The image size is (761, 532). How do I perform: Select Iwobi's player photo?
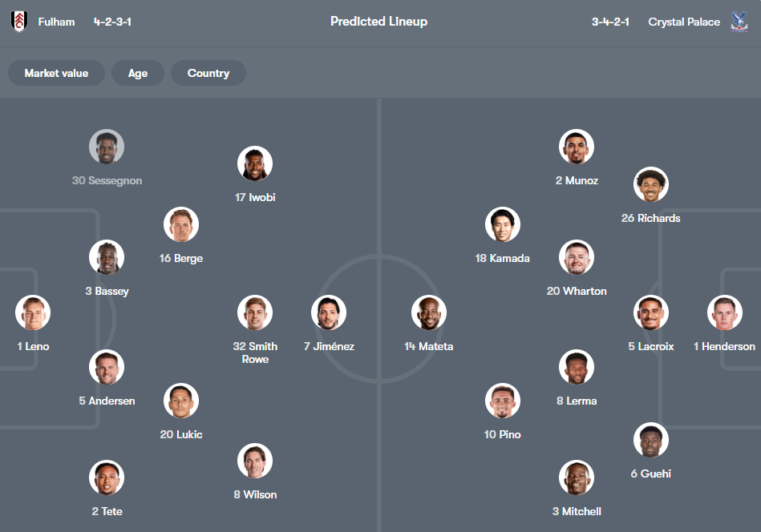tap(255, 163)
